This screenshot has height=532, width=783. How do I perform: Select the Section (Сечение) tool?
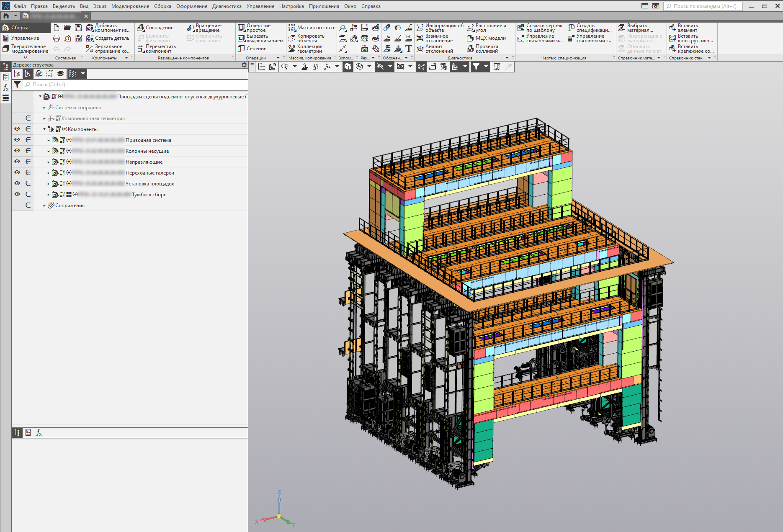click(252, 49)
